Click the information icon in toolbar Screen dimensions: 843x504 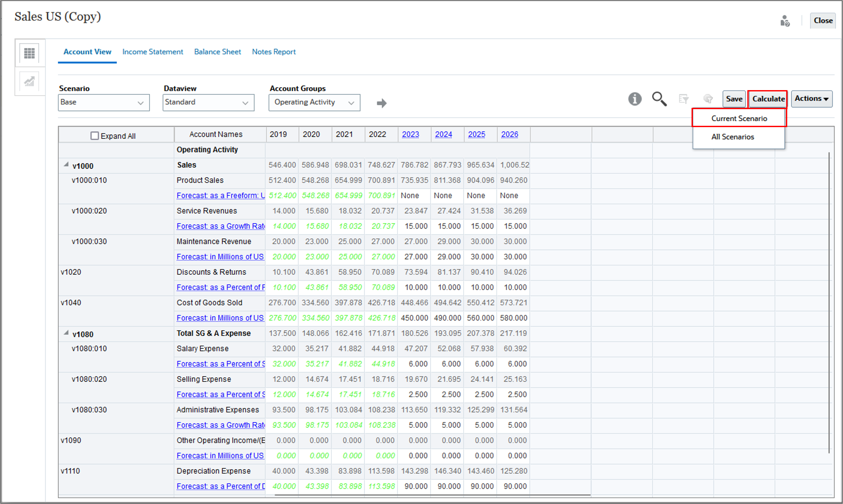(635, 99)
